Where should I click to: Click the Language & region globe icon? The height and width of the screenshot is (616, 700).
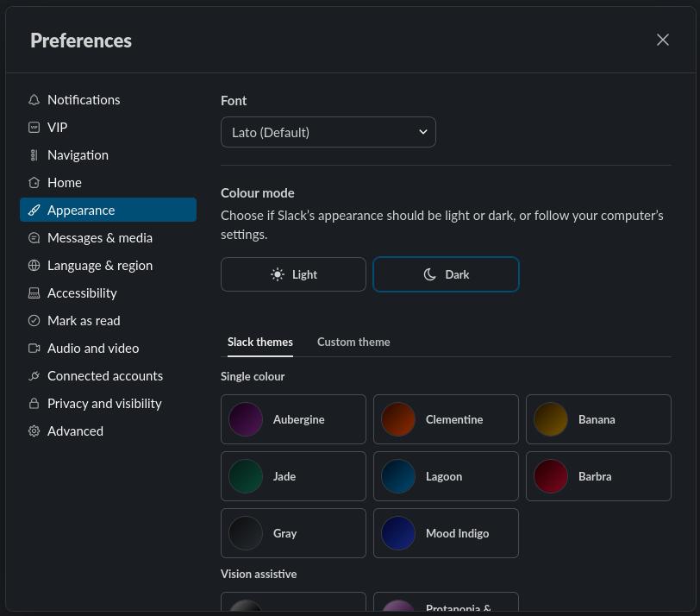[x=34, y=266]
